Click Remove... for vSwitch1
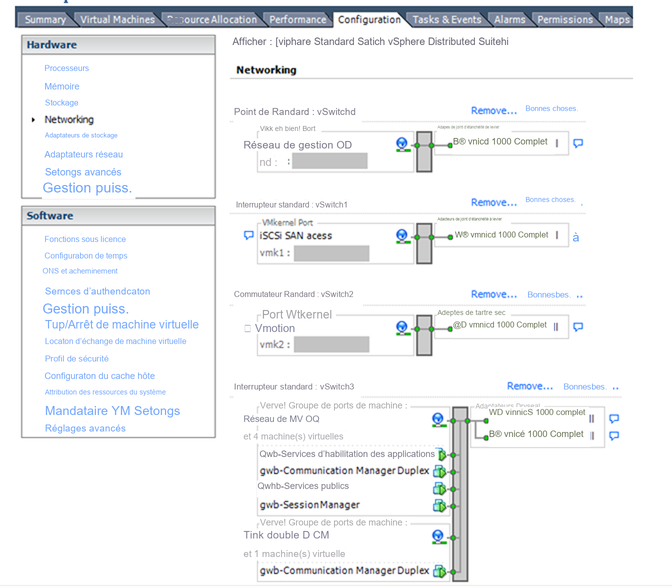The height and width of the screenshot is (587, 672). tap(494, 203)
